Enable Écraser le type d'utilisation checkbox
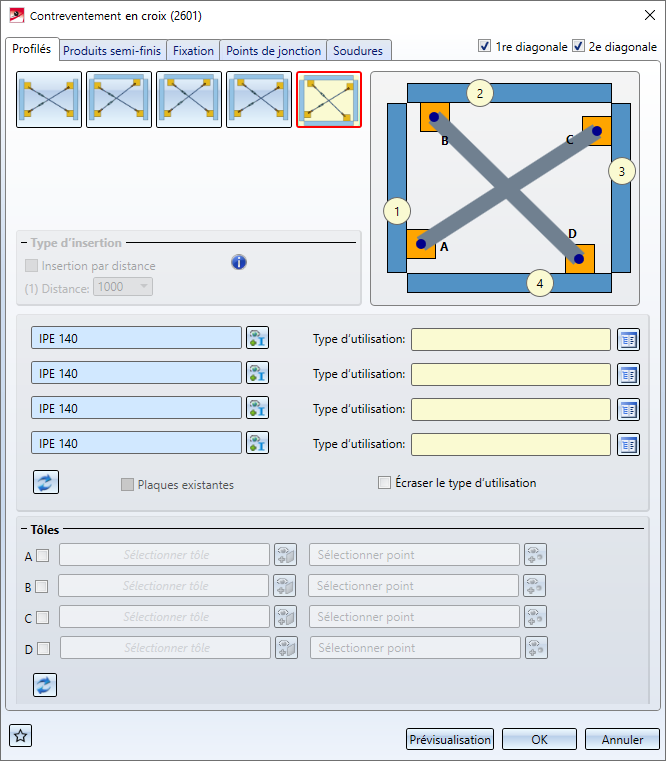The height and width of the screenshot is (761, 666). [384, 482]
